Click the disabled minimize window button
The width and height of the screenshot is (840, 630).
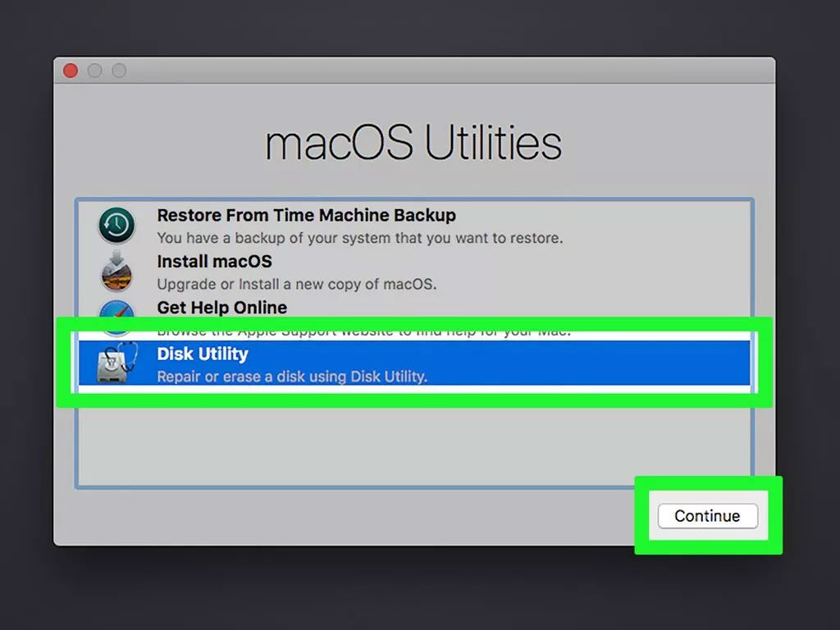[95, 71]
